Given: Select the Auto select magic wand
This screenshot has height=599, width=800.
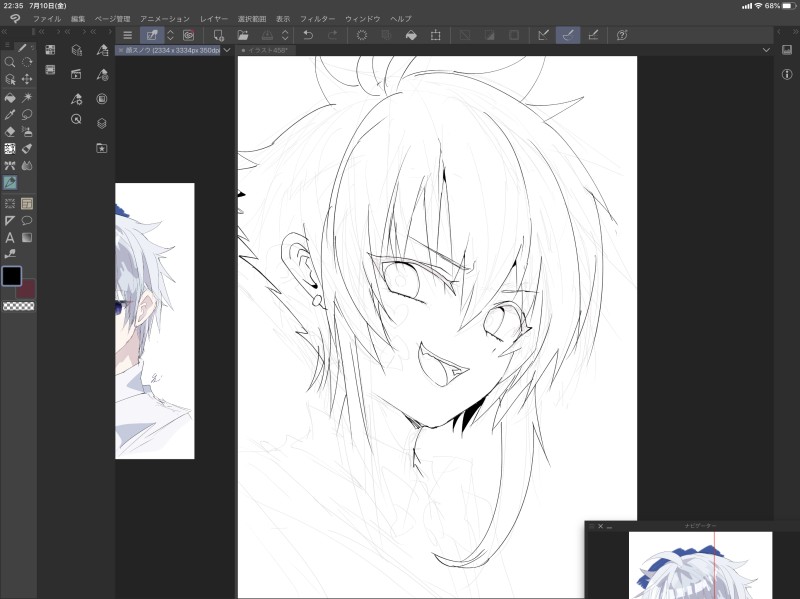Looking at the screenshot, I should [x=27, y=97].
